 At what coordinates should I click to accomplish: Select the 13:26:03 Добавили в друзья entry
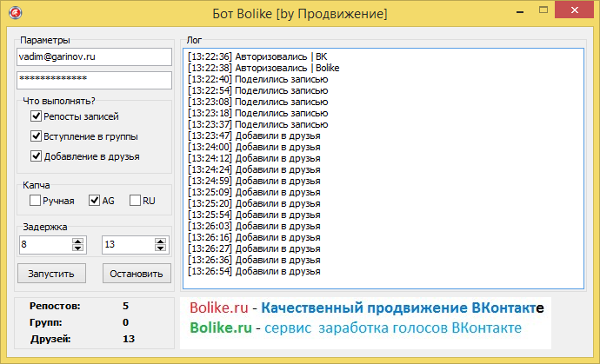[254, 226]
